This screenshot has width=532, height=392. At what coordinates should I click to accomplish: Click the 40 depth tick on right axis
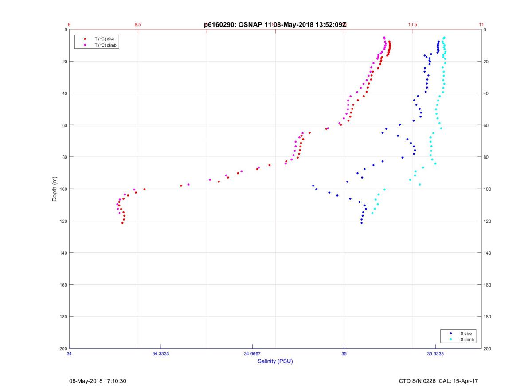coord(486,93)
